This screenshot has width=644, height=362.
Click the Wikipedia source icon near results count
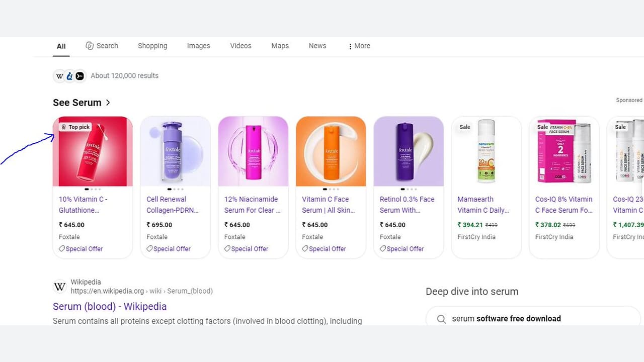(59, 76)
